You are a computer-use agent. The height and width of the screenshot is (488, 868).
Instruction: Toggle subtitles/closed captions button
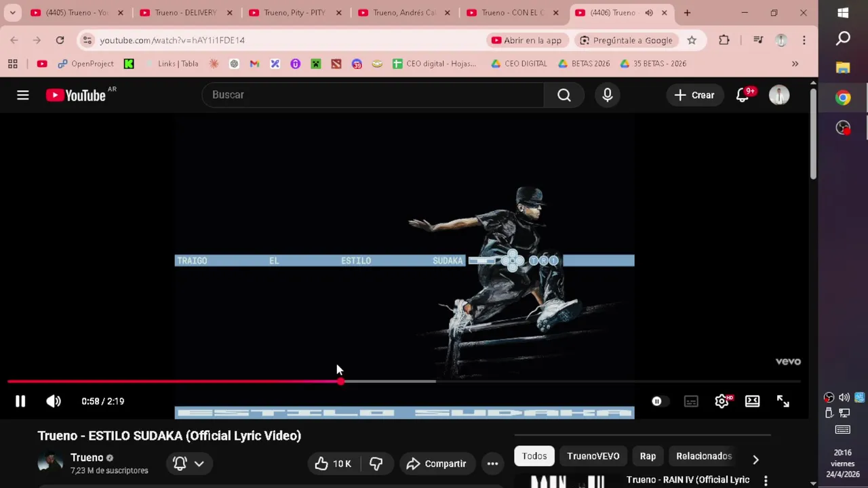691,401
